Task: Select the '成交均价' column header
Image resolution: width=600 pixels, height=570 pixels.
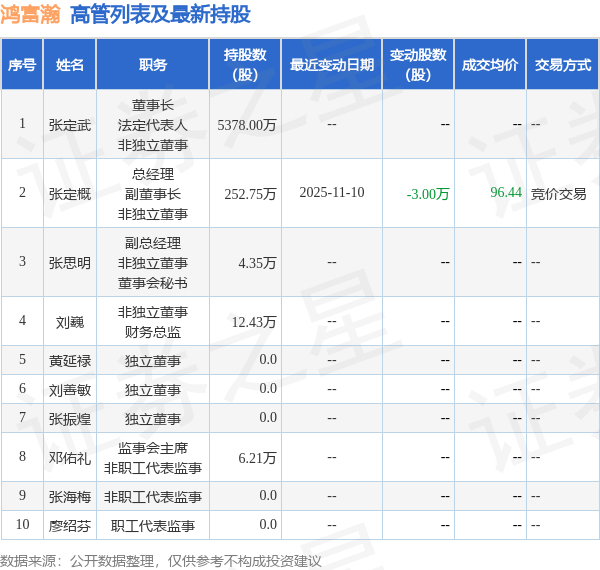Action: pos(490,64)
